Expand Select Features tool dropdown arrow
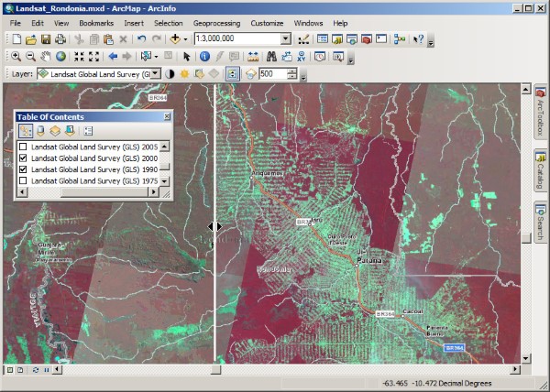 tap(156, 57)
